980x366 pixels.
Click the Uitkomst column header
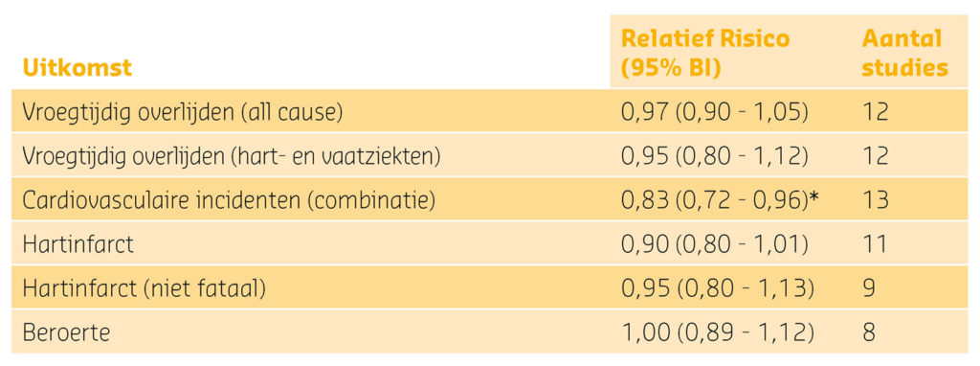coord(77,68)
